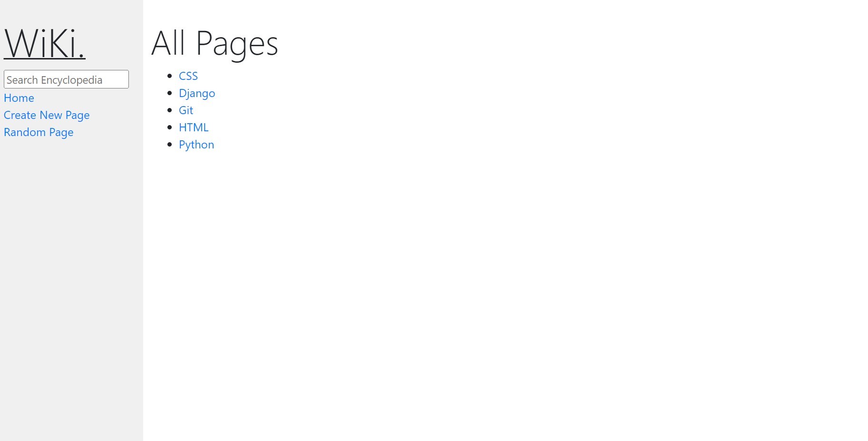The height and width of the screenshot is (441, 868).
Task: Click blank space right of All Pages heading
Action: [571, 43]
